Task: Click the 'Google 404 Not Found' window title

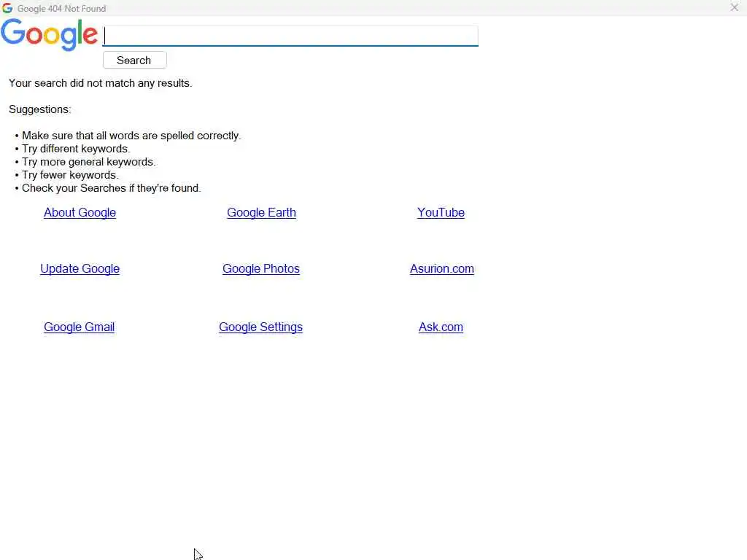Action: (x=61, y=9)
